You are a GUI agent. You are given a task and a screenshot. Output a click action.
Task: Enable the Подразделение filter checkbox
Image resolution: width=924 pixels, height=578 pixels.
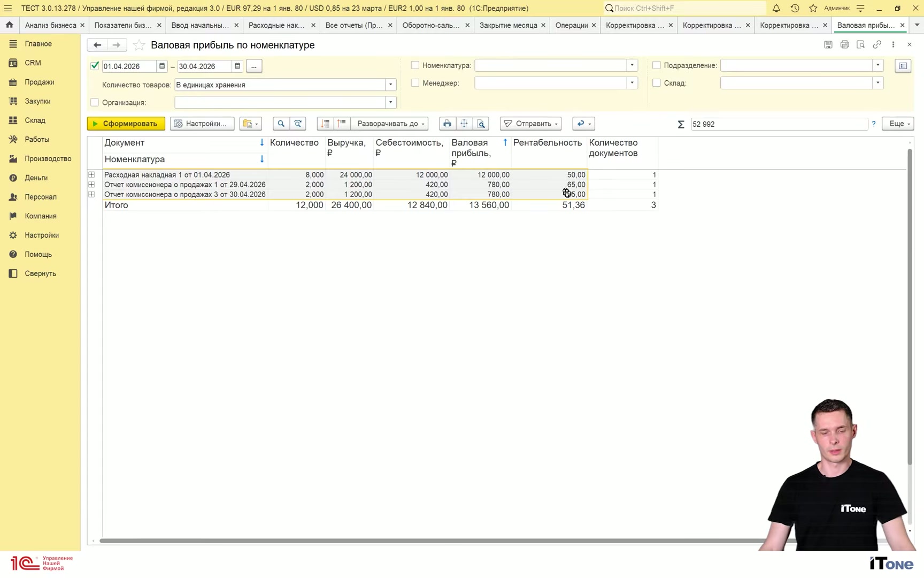click(x=657, y=65)
